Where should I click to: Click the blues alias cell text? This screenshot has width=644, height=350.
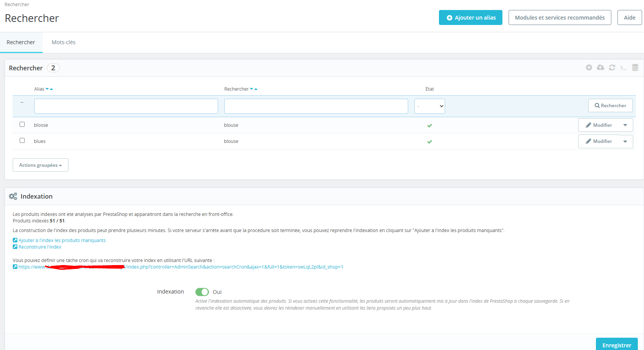[x=40, y=141]
